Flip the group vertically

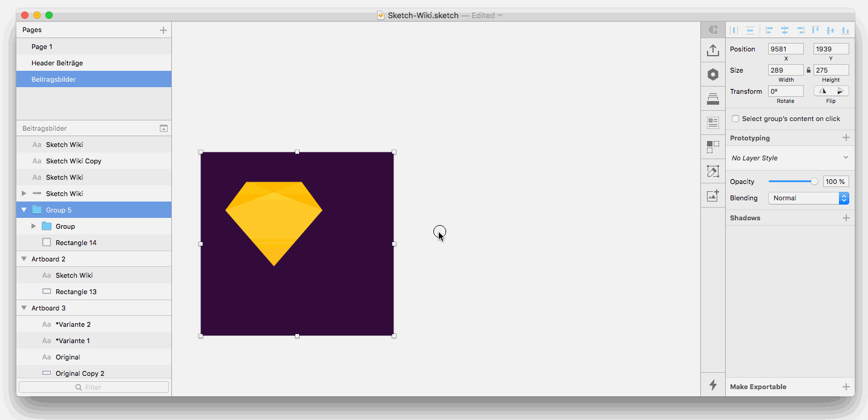pyautogui.click(x=840, y=91)
